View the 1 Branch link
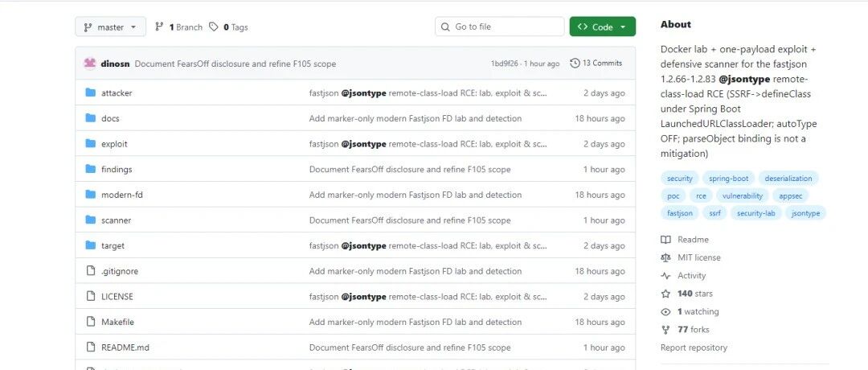The image size is (868, 370). pyautogui.click(x=178, y=27)
